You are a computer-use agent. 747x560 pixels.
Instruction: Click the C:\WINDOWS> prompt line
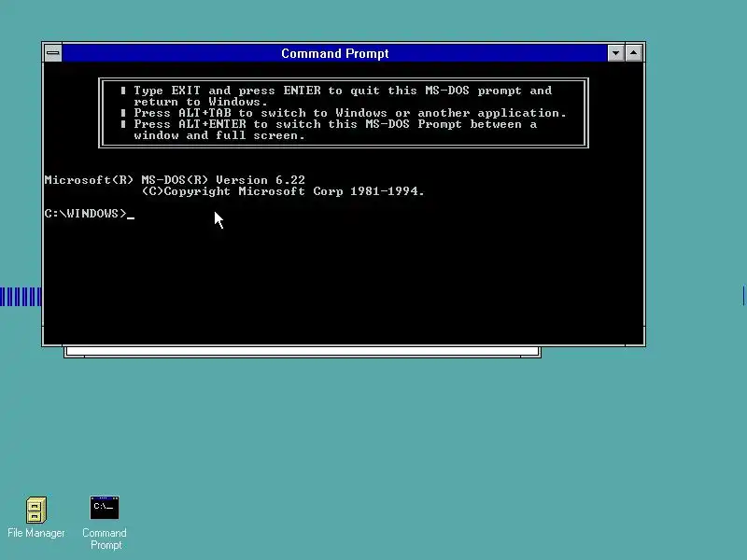[x=89, y=214]
